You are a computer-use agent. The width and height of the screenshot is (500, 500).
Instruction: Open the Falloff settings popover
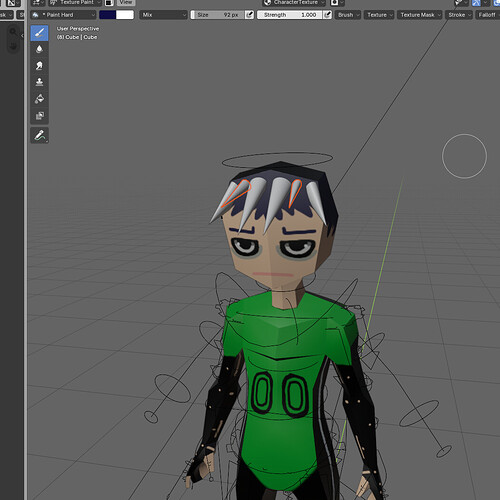(x=487, y=15)
